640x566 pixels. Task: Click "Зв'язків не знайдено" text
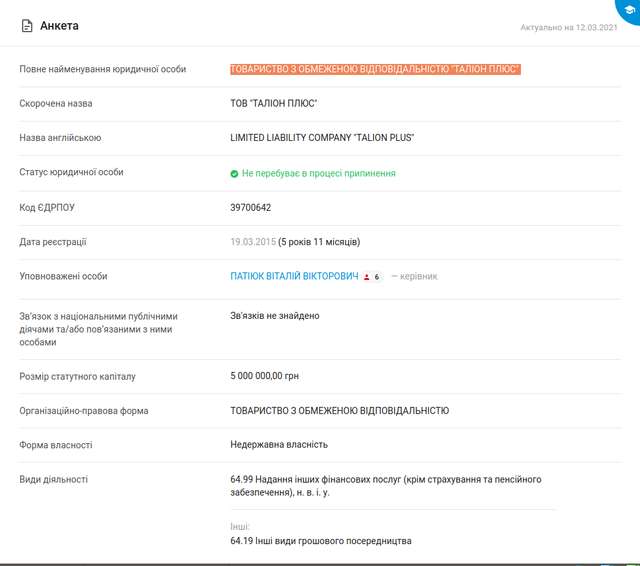point(275,315)
